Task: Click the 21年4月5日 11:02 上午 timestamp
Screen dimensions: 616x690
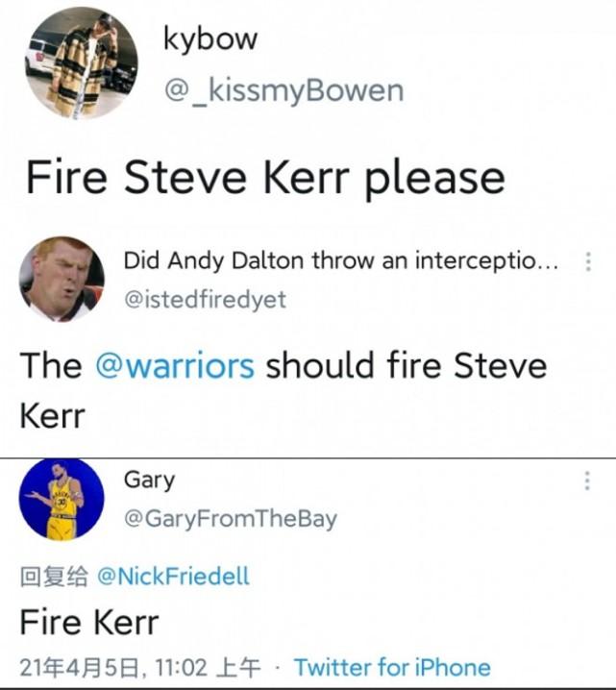Action: 140,667
